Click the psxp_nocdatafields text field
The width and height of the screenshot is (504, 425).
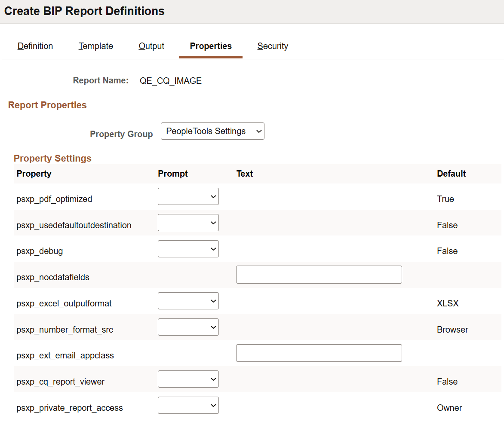coord(319,275)
